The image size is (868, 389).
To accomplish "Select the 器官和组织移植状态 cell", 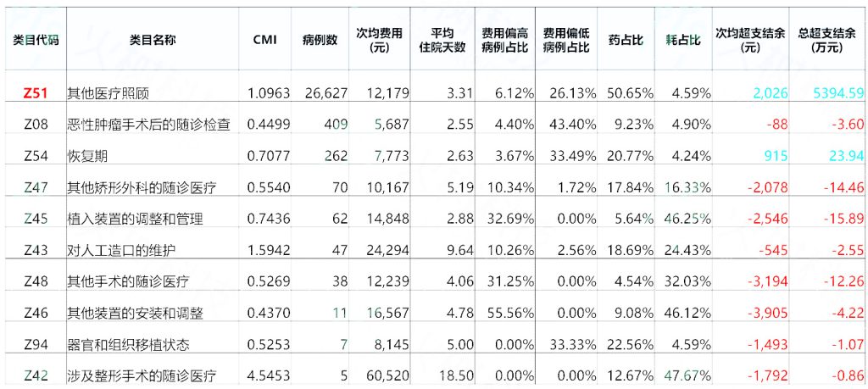I will (129, 345).
